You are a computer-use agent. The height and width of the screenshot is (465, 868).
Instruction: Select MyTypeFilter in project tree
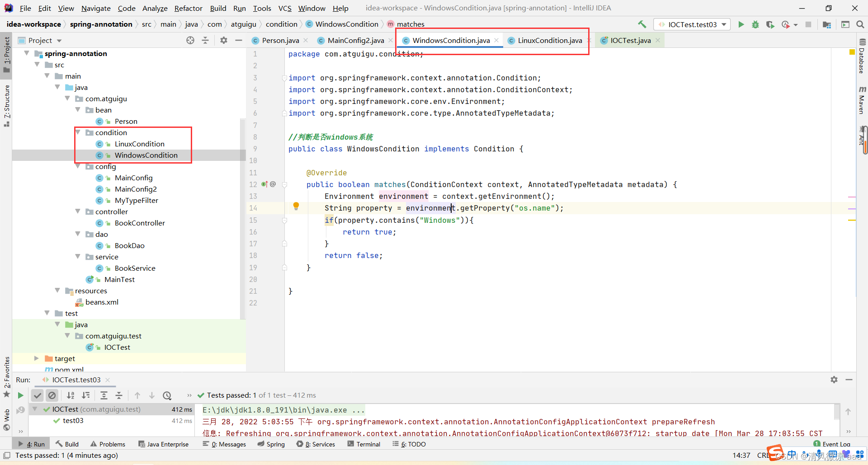[136, 200]
